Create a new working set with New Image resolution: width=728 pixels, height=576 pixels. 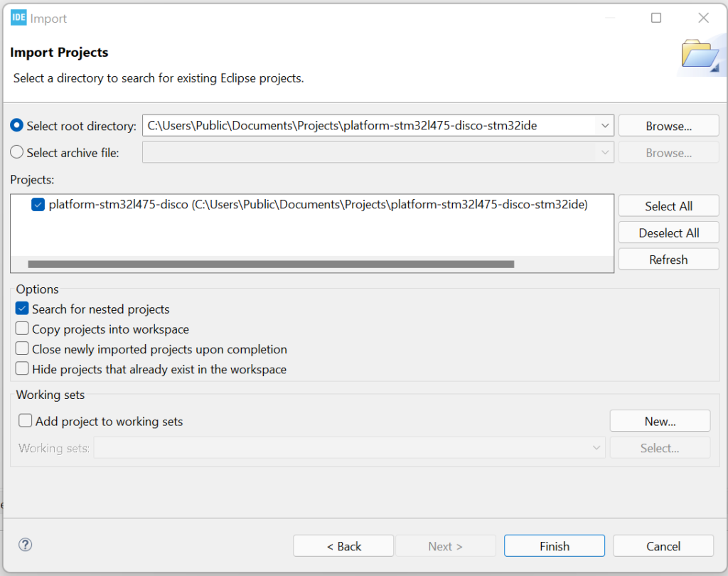pos(659,420)
